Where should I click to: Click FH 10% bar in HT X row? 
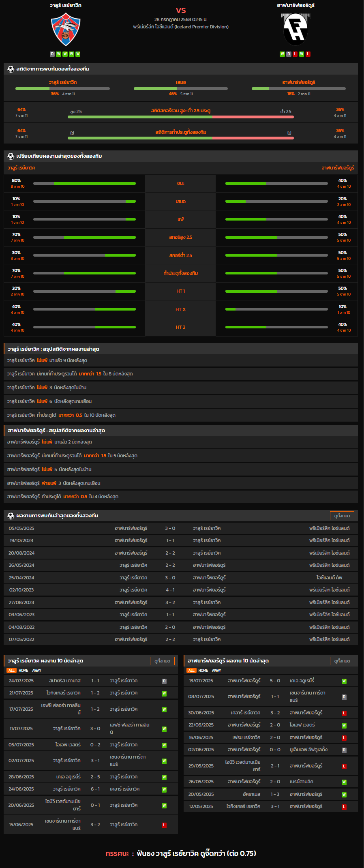pyautogui.click(x=276, y=309)
